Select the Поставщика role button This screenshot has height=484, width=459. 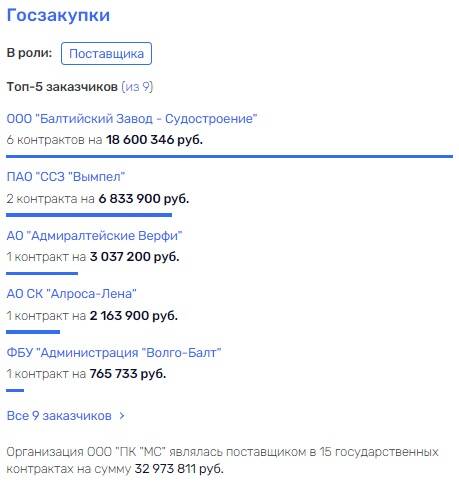(x=106, y=54)
